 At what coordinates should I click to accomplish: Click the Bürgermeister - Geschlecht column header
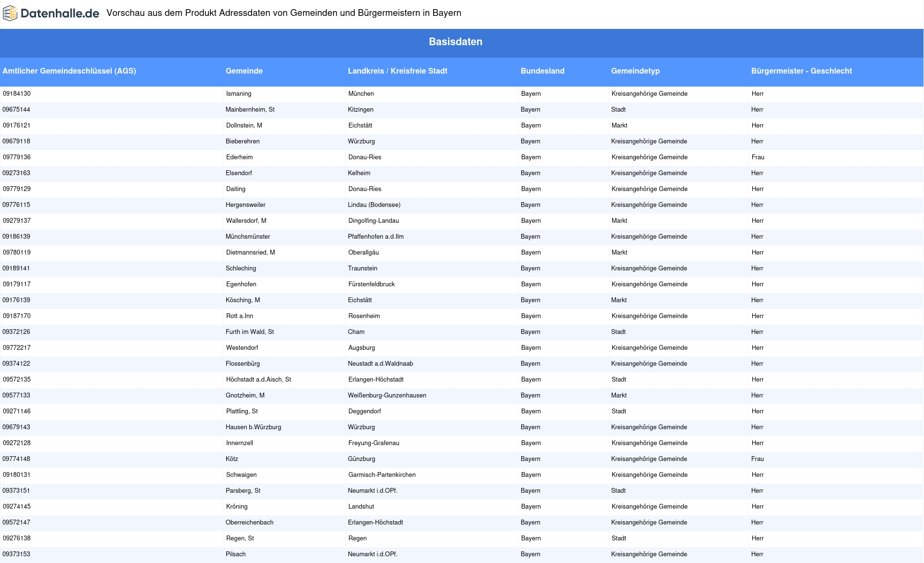pyautogui.click(x=801, y=71)
